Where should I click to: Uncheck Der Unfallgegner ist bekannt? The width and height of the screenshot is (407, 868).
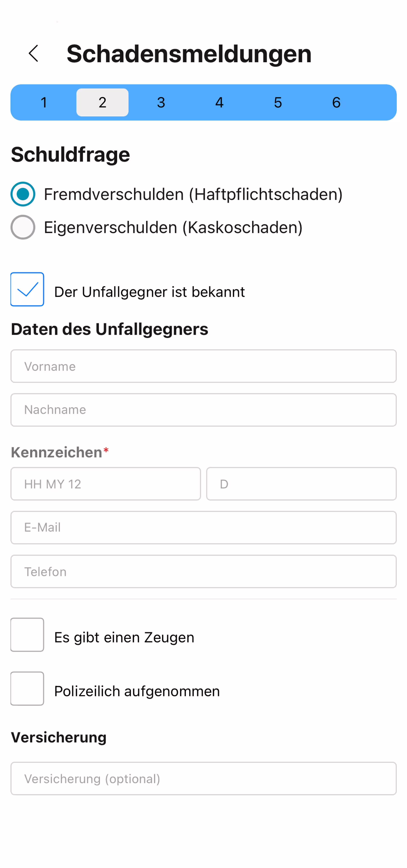point(27,289)
